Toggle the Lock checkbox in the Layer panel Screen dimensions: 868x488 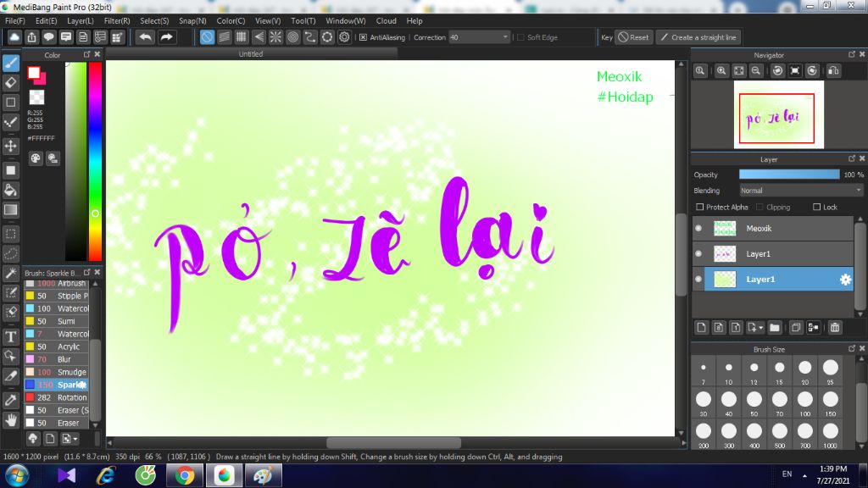(815, 206)
